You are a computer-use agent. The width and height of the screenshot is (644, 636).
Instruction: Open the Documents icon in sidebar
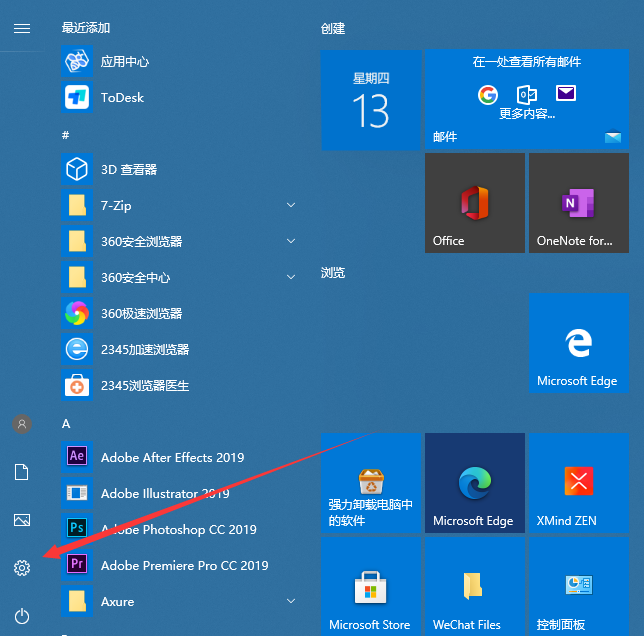pos(22,472)
